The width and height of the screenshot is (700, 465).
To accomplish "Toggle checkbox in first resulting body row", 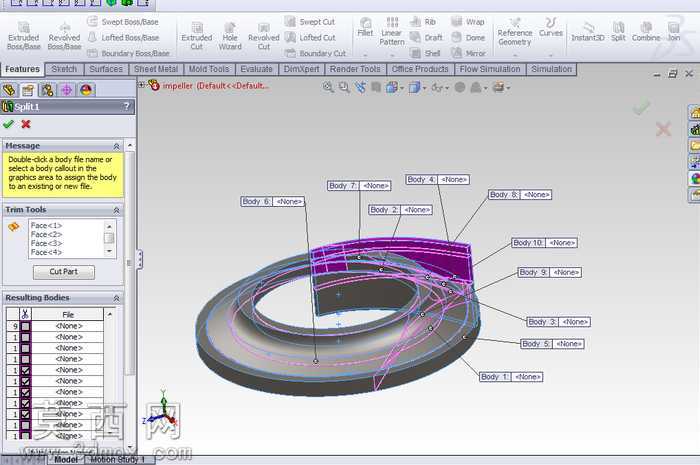I will (x=25, y=326).
